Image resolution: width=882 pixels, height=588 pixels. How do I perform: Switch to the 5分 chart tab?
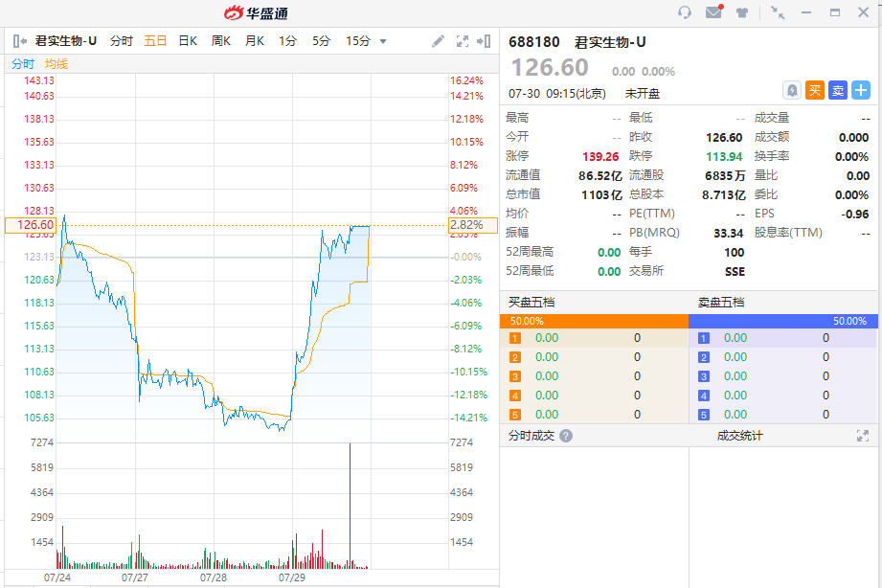click(x=321, y=41)
